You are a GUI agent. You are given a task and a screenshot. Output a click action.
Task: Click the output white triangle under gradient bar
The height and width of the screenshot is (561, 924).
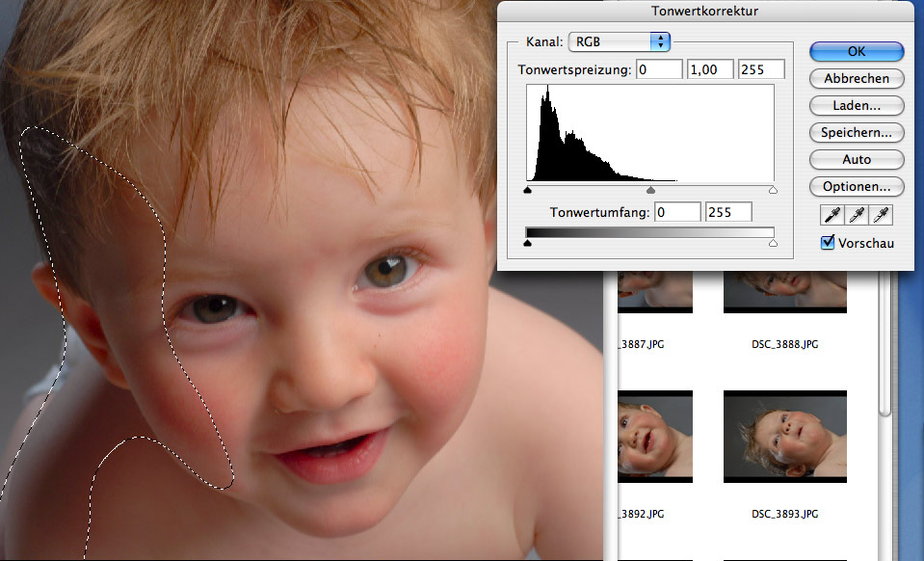pyautogui.click(x=773, y=245)
